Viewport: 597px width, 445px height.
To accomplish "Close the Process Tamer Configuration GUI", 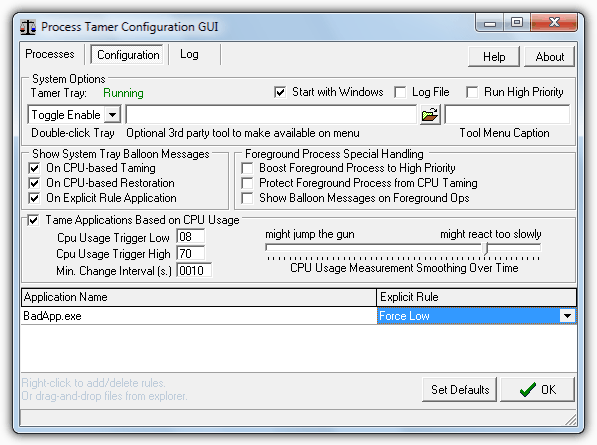I will (554, 23).
